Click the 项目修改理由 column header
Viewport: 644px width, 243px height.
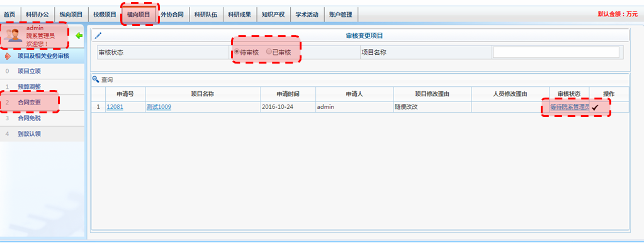coord(432,94)
